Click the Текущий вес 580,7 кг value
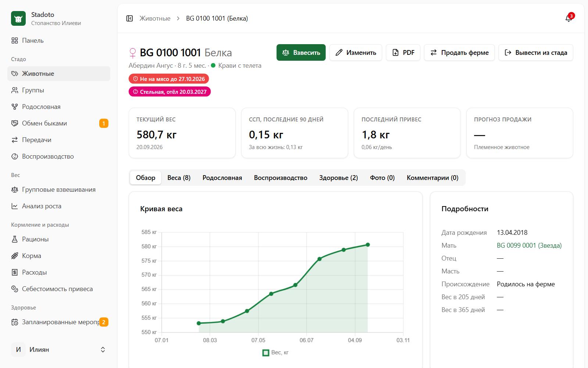 point(157,135)
